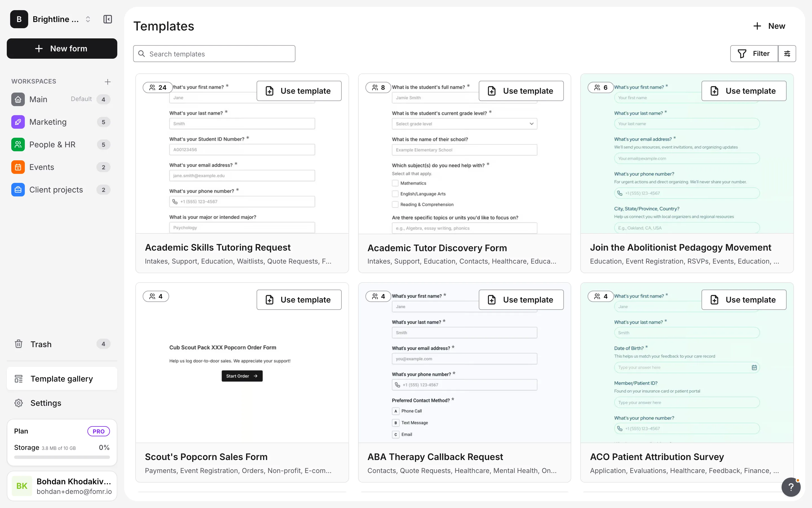Add a new workspace with plus icon
Screen dimensions: 812x508
[x=107, y=82]
